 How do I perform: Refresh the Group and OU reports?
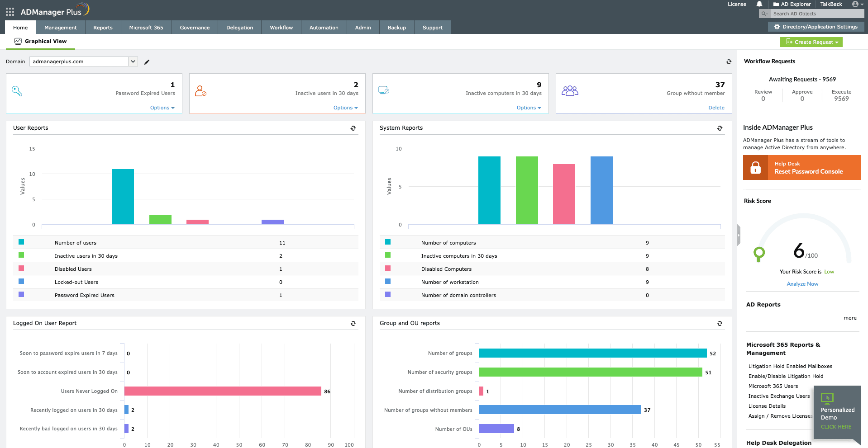pyautogui.click(x=720, y=323)
